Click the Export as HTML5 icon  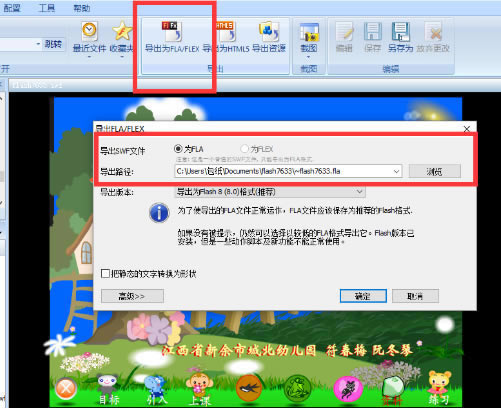pyautogui.click(x=226, y=31)
